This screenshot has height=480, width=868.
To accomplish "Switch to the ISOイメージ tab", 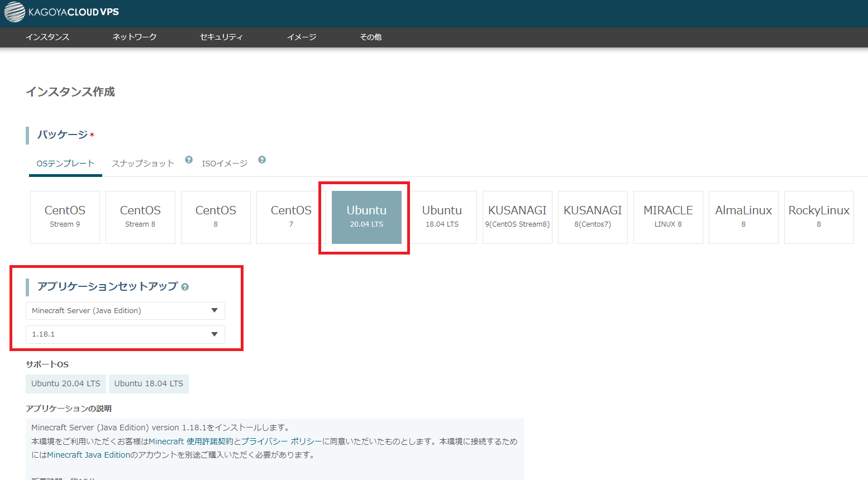I will tap(225, 164).
